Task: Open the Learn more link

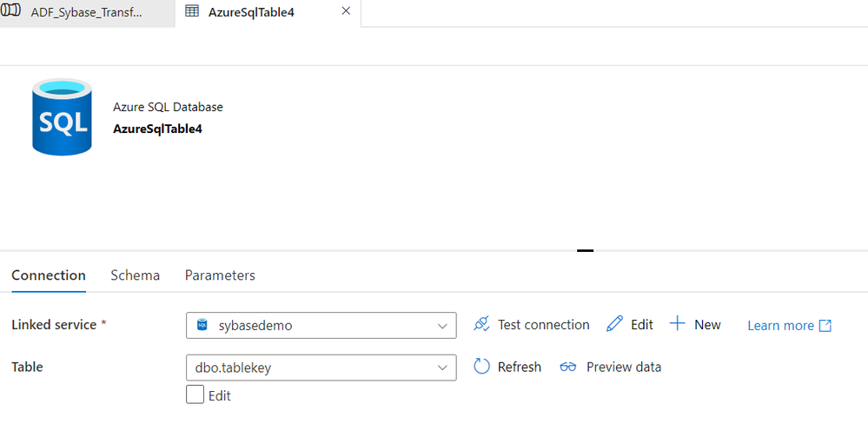Action: tap(780, 325)
